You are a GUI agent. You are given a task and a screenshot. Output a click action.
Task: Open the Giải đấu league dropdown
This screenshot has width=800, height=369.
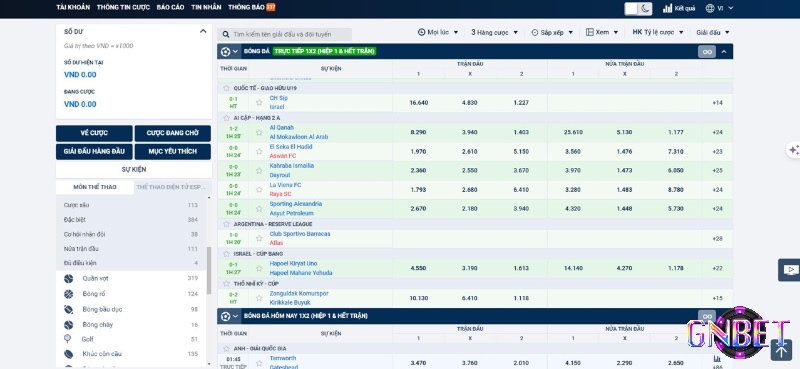[713, 32]
